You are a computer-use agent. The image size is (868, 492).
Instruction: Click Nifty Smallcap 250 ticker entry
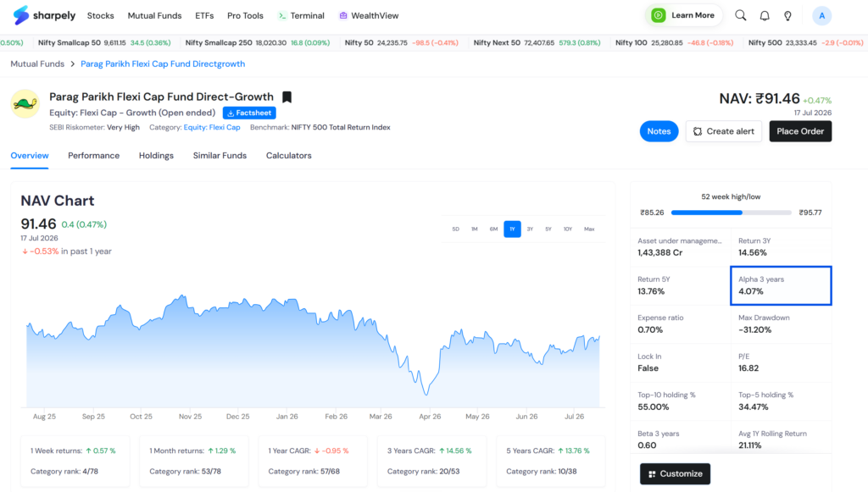tap(258, 42)
